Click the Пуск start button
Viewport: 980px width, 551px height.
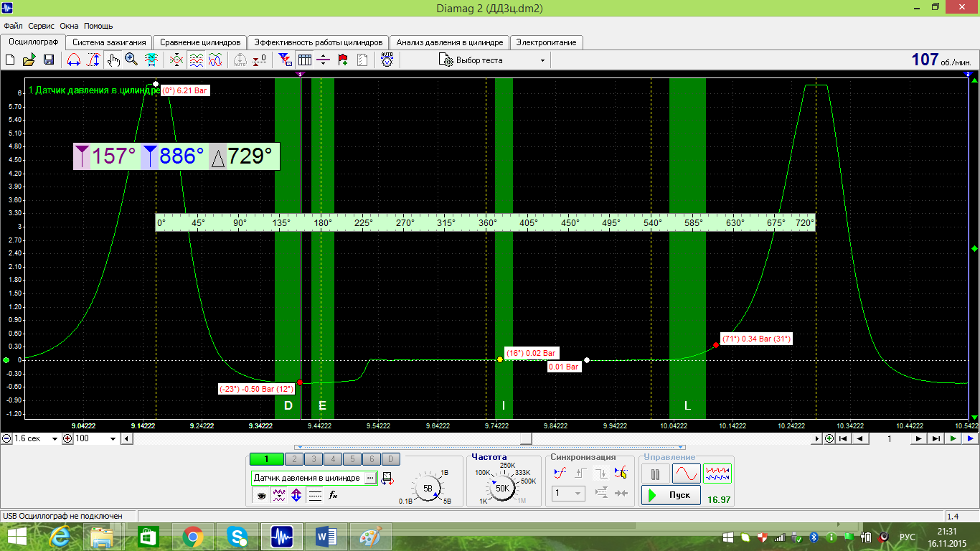click(671, 495)
